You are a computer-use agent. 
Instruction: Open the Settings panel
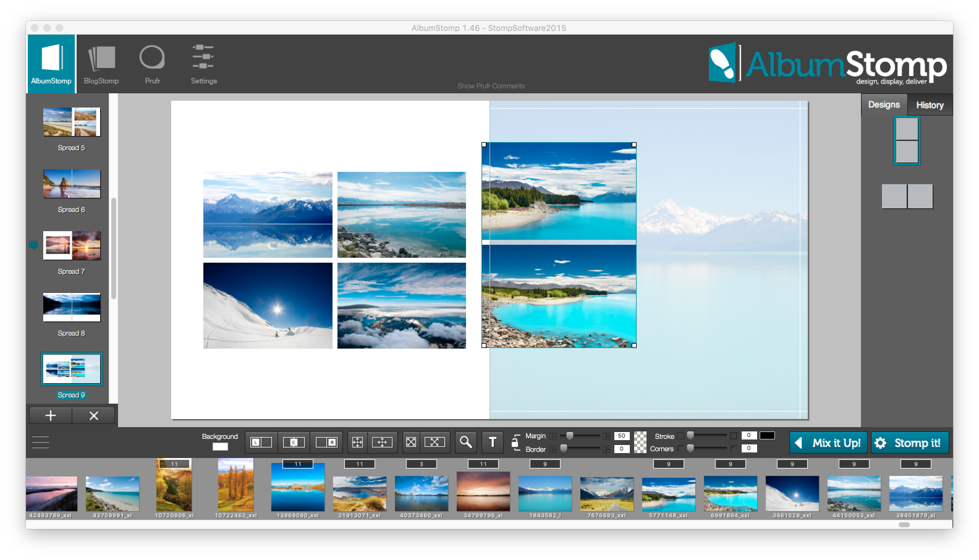(x=203, y=64)
